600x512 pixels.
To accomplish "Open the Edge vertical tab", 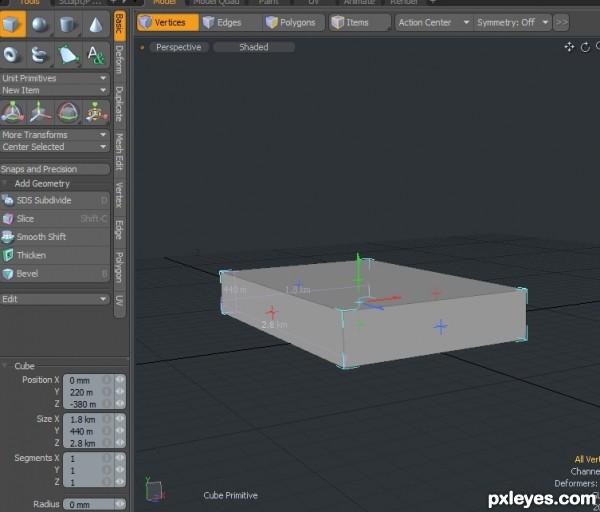I will coord(119,230).
